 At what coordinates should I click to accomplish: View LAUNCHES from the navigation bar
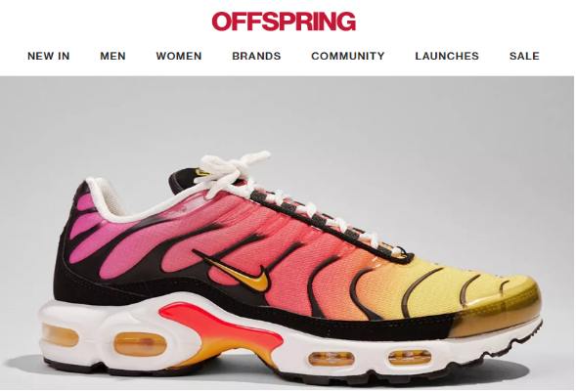click(x=447, y=56)
